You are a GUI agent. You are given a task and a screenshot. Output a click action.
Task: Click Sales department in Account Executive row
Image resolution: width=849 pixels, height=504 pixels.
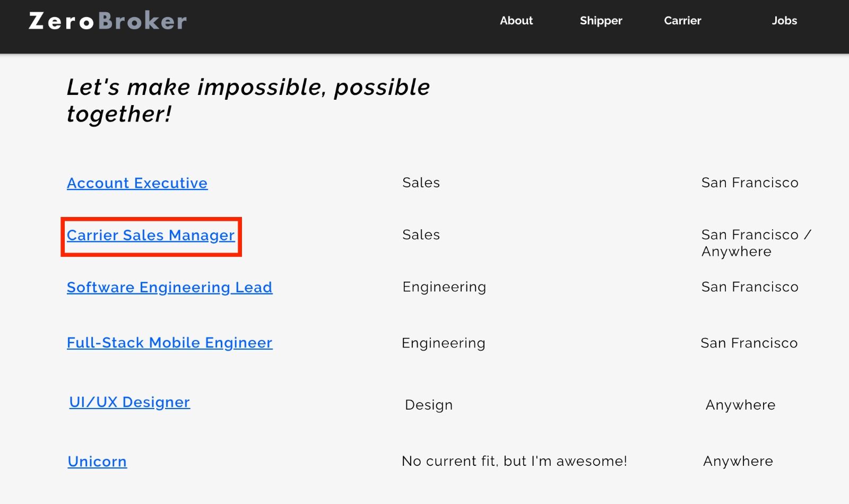coord(421,183)
